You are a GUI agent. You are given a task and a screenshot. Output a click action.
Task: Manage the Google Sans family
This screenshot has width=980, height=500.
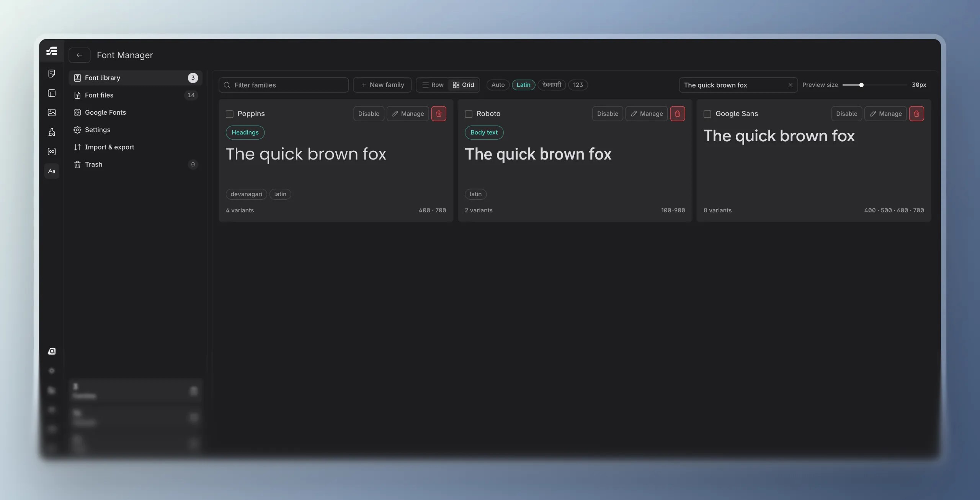click(885, 114)
